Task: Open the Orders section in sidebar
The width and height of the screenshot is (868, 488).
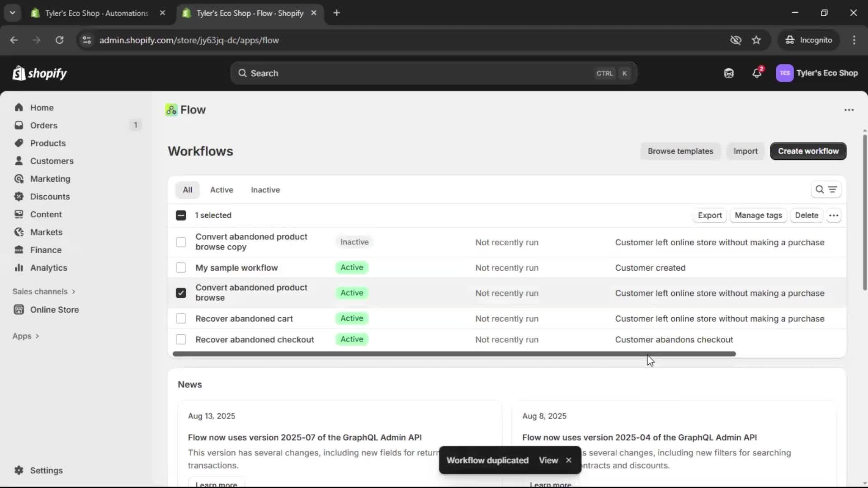Action: [x=43, y=126]
